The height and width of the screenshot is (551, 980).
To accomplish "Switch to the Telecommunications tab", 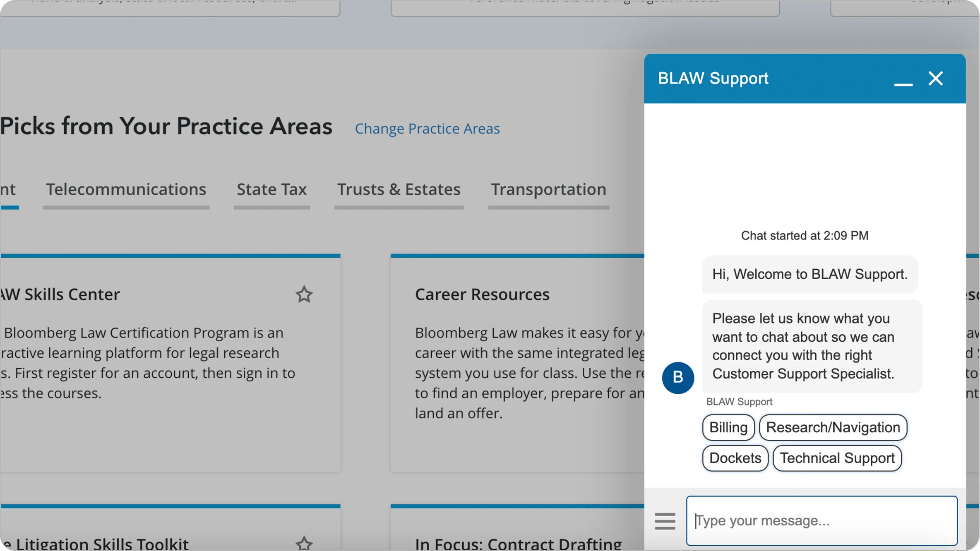I will [126, 189].
